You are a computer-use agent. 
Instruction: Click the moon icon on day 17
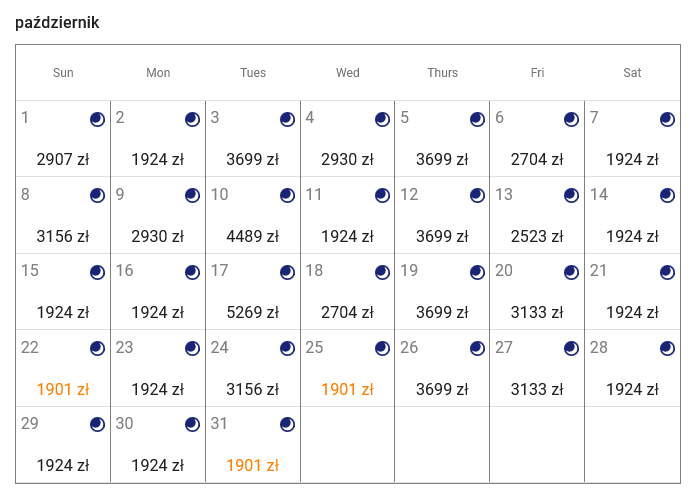pyautogui.click(x=287, y=272)
